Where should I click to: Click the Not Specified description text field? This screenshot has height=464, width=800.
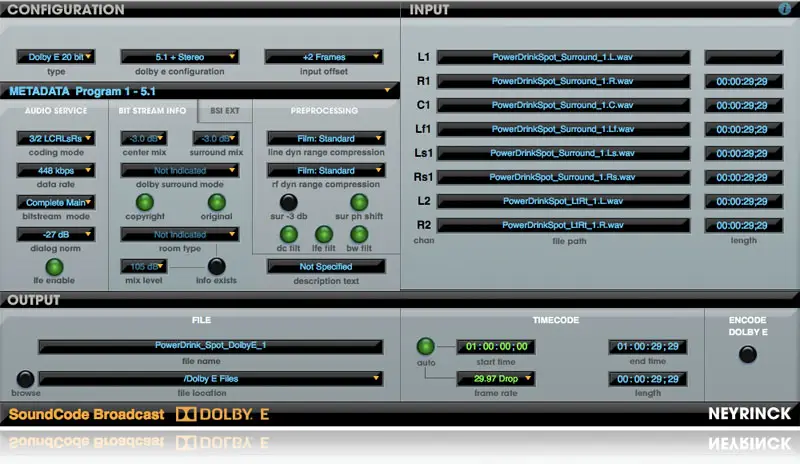[x=326, y=266]
